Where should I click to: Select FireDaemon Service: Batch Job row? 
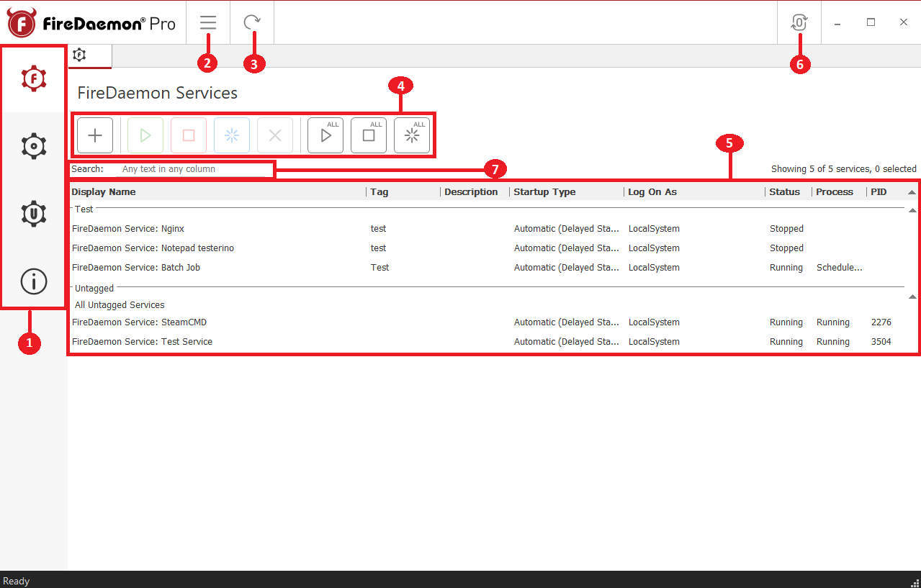(x=488, y=268)
